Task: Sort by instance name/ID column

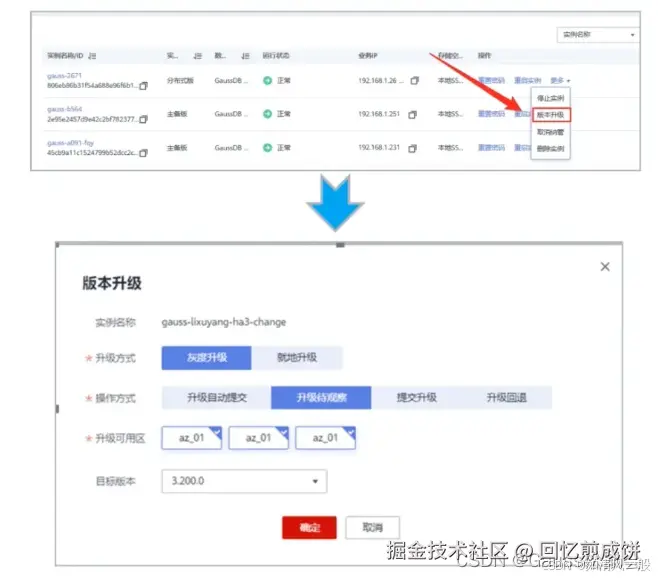Action: (92, 56)
